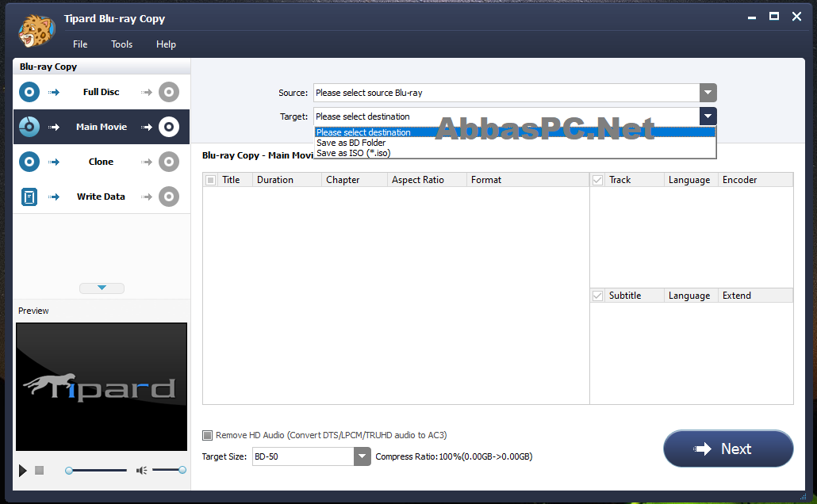
Task: Click the Chapter column header
Action: [x=355, y=180]
